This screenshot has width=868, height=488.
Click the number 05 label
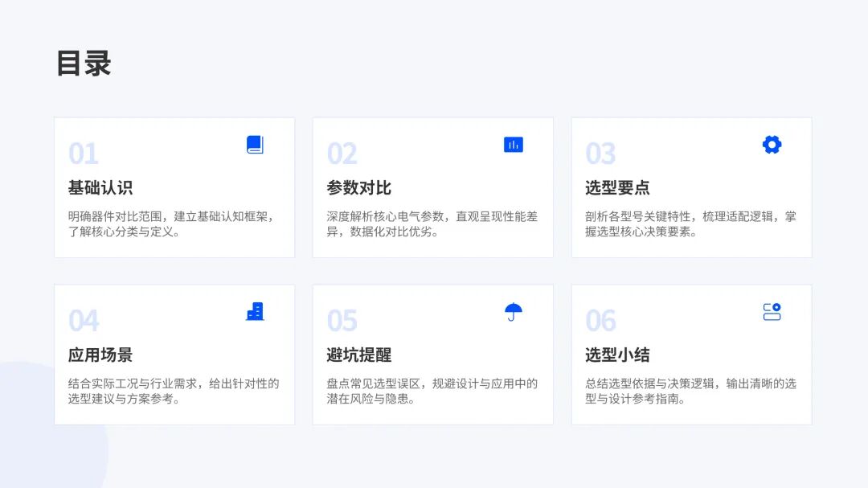342,321
